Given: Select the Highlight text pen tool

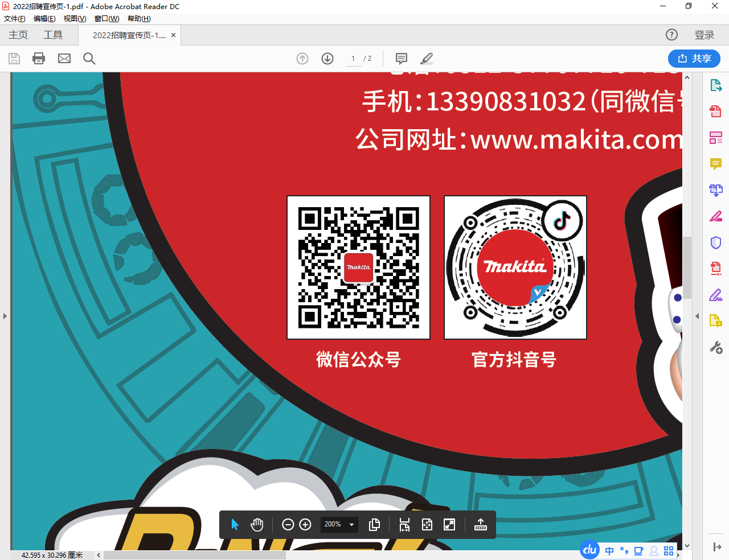Looking at the screenshot, I should 427,59.
